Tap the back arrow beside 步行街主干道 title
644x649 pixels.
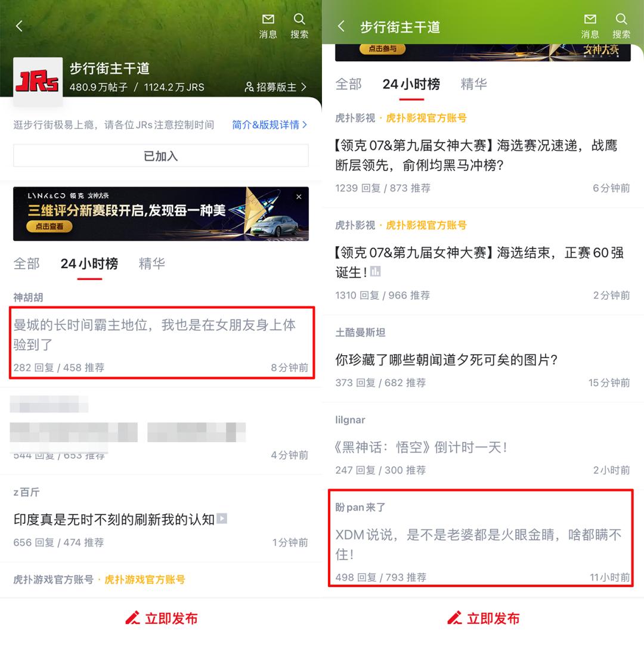click(x=341, y=26)
